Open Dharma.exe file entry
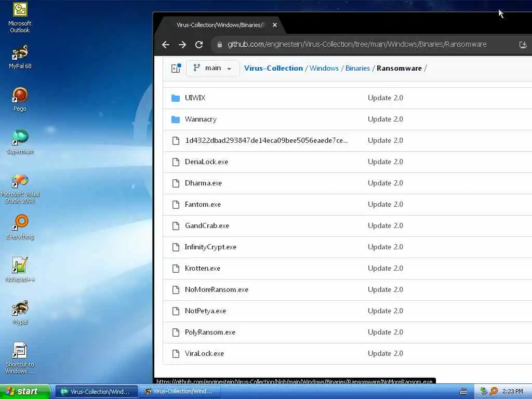Screen dimensions: 532x399 (x=203, y=183)
